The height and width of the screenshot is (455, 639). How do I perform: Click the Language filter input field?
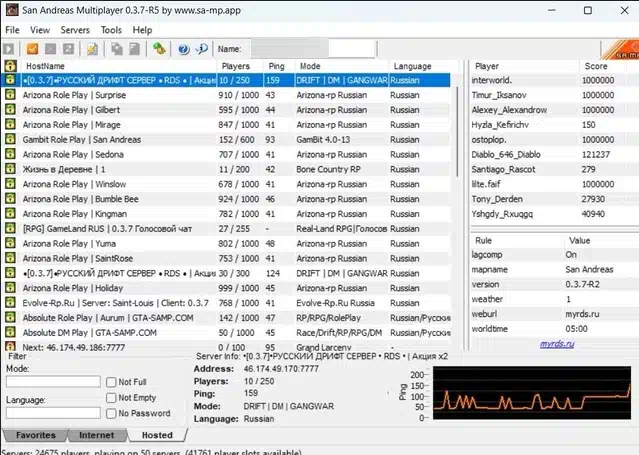point(53,413)
